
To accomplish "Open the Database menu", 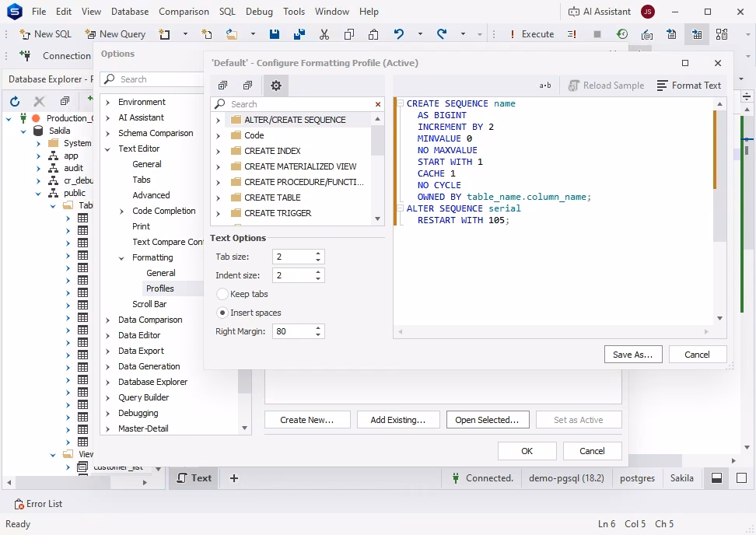I will pyautogui.click(x=130, y=12).
